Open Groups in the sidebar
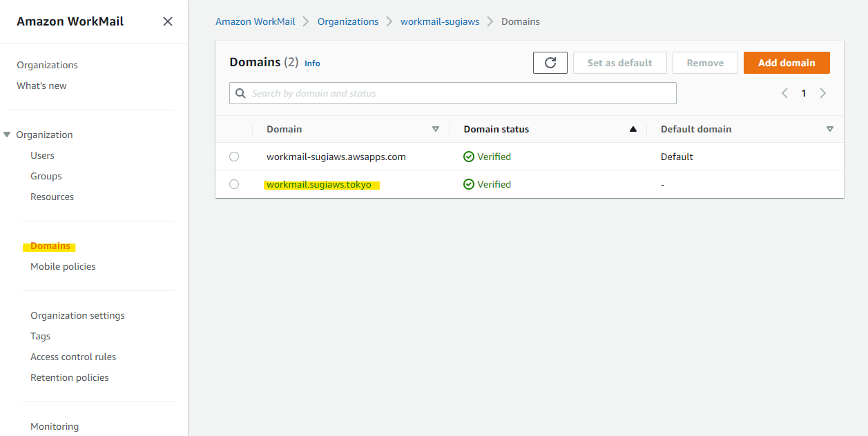The image size is (868, 436). coord(46,176)
